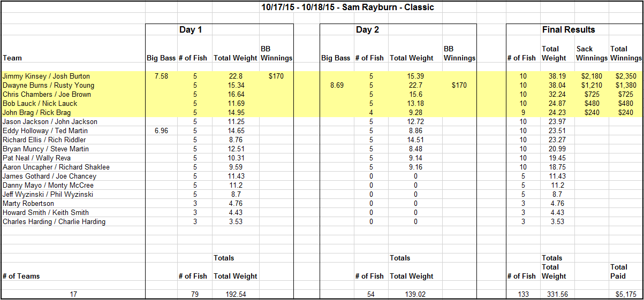
Task: Select the $1,210 Sack Winnings cell
Action: 592,86
